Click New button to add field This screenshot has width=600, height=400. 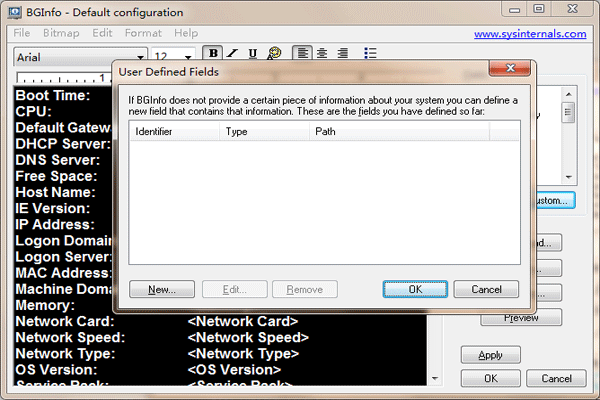coord(162,289)
